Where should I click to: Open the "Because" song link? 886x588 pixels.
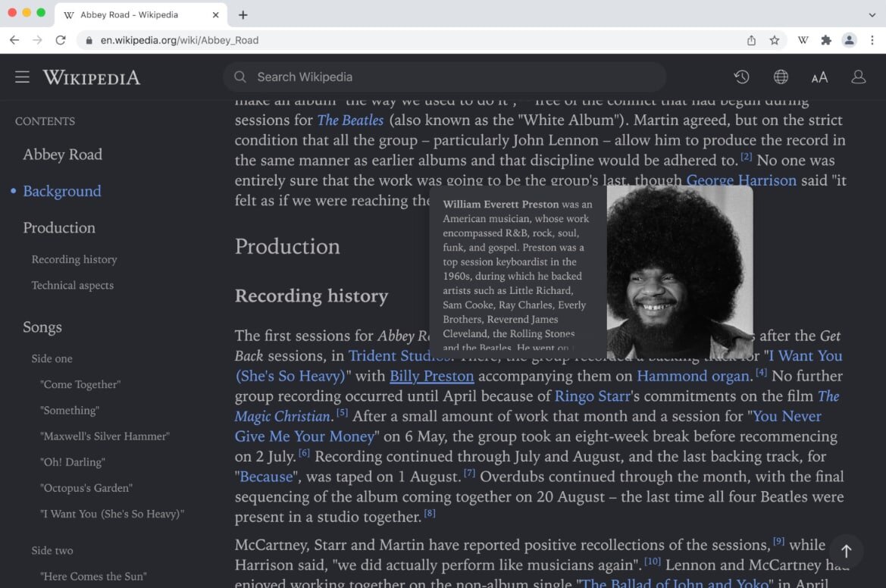coord(266,477)
